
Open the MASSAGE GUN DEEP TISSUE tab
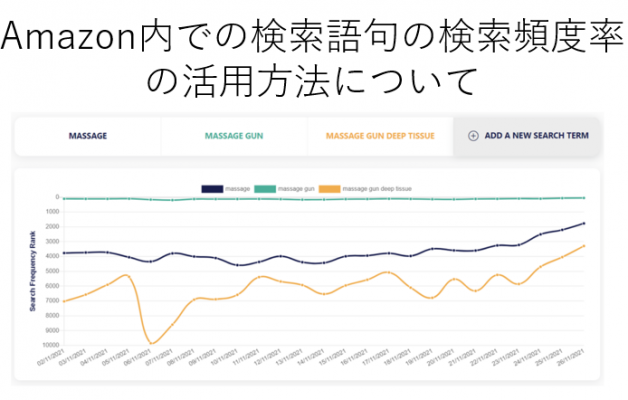coord(380,134)
